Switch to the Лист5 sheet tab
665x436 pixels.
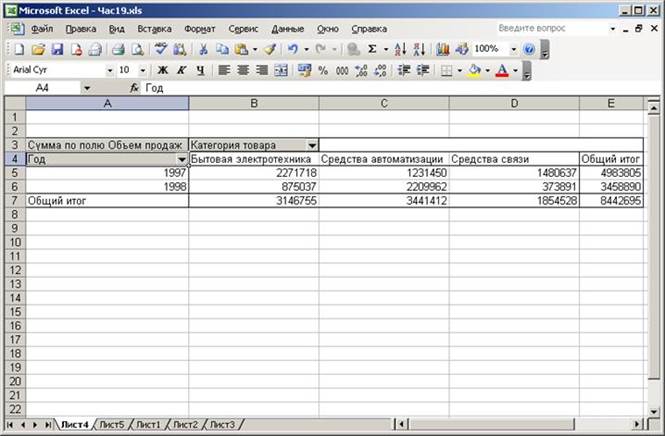pos(112,424)
